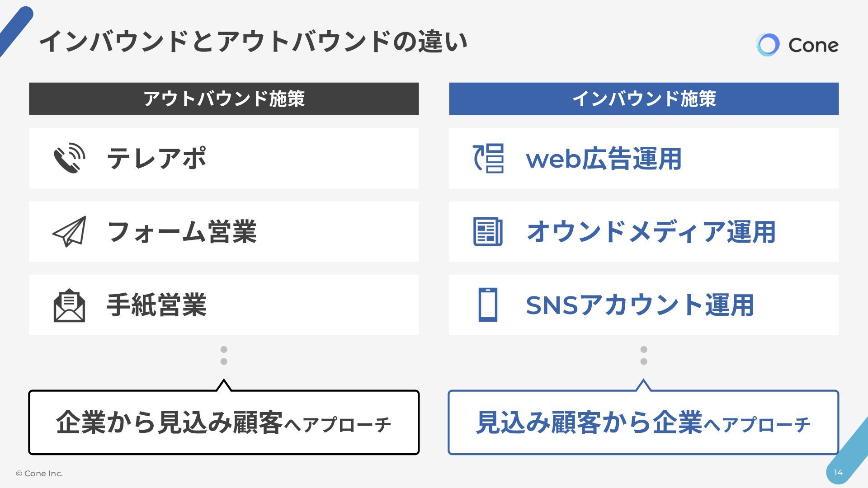This screenshot has height=488, width=868.
Task: Click the SNSアカウント運用 label
Action: (x=640, y=305)
